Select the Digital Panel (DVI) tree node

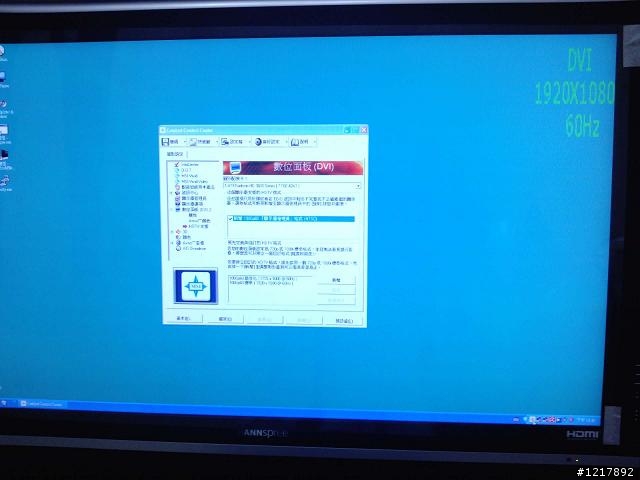click(196, 209)
